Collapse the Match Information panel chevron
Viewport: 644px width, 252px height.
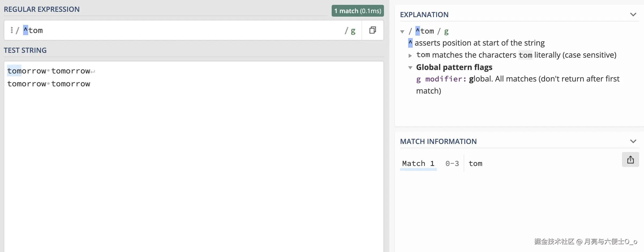pos(633,141)
